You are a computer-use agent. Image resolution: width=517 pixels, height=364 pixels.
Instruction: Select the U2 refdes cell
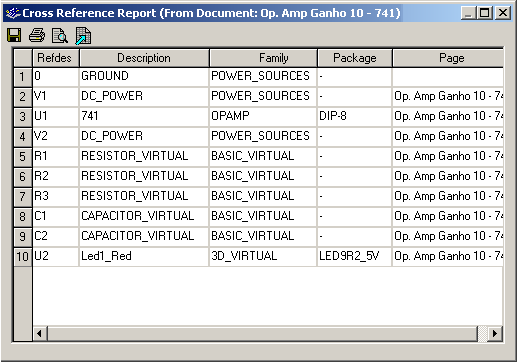pyautogui.click(x=56, y=257)
